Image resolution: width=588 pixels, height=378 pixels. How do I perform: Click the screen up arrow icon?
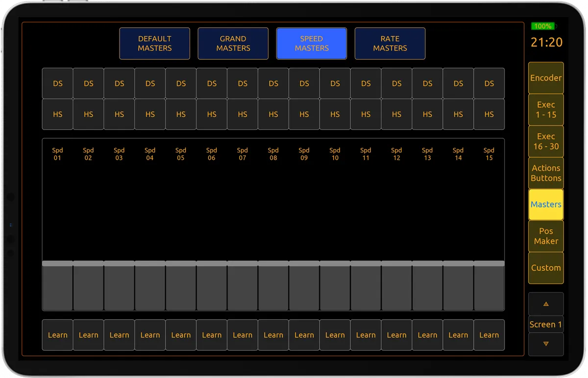click(x=546, y=304)
